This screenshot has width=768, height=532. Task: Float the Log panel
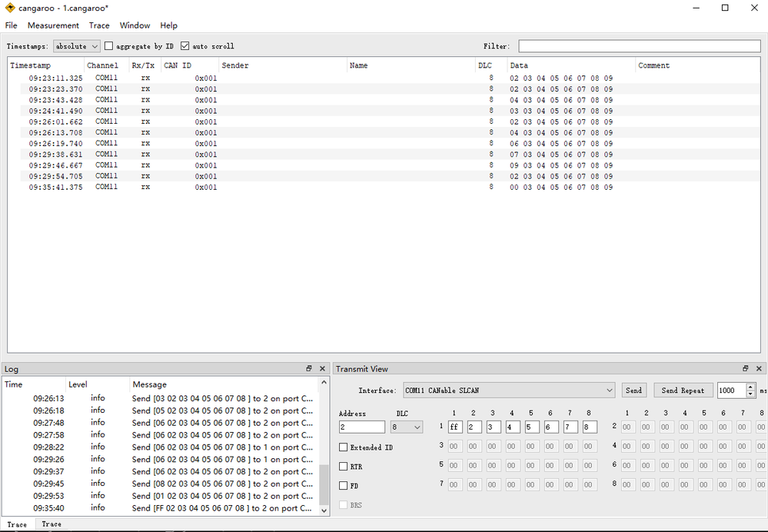click(x=308, y=368)
